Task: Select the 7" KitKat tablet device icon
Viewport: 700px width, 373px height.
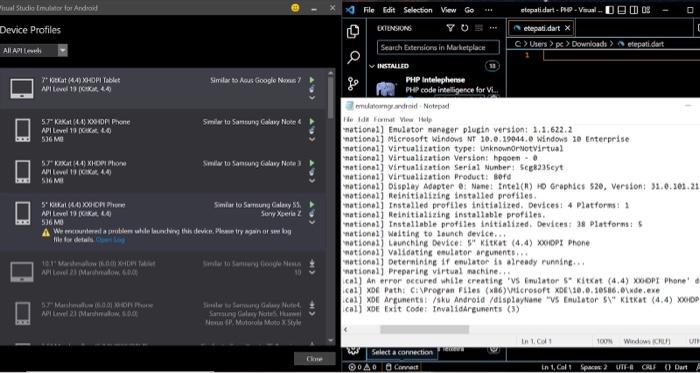Action: 22,88
